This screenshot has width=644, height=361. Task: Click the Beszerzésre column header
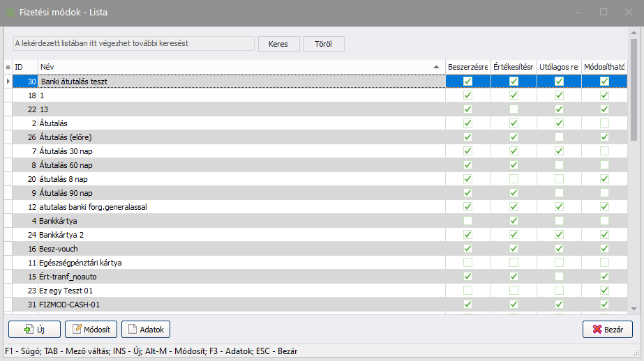[x=467, y=67]
